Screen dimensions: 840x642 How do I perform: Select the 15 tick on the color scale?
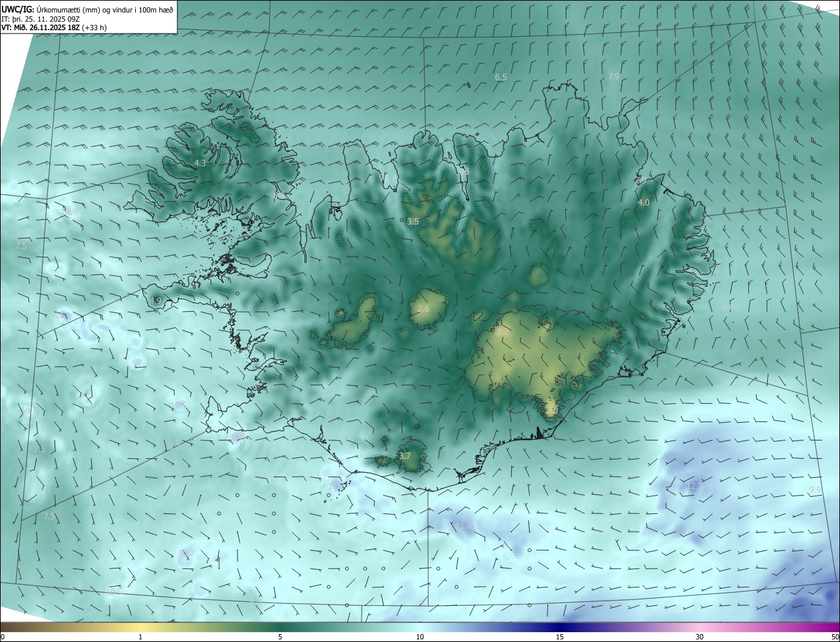pos(560,637)
